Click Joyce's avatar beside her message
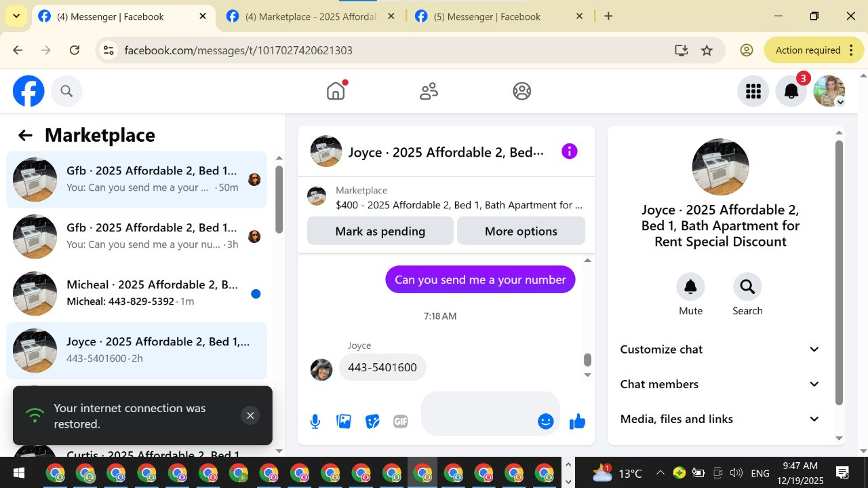 [321, 370]
